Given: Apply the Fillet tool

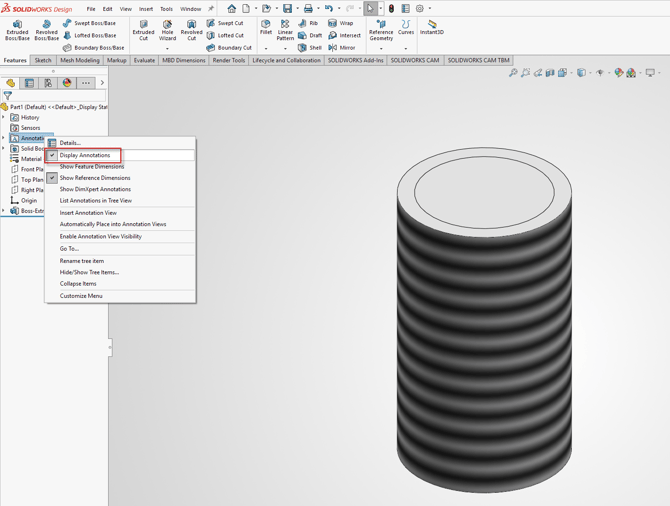Looking at the screenshot, I should pyautogui.click(x=266, y=27).
